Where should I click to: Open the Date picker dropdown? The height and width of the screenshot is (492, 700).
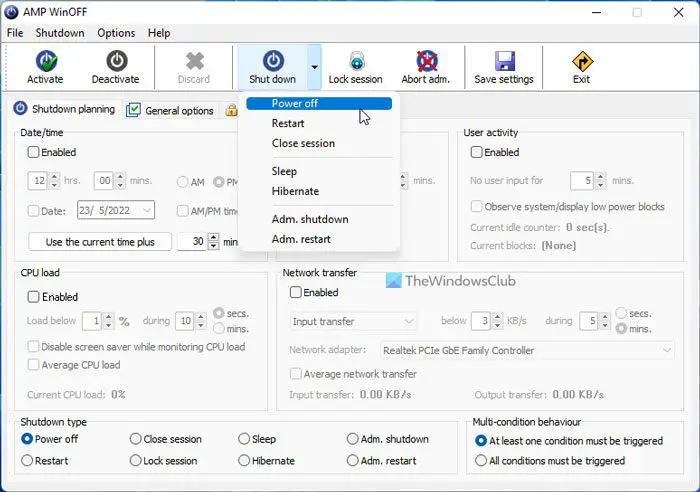[147, 210]
